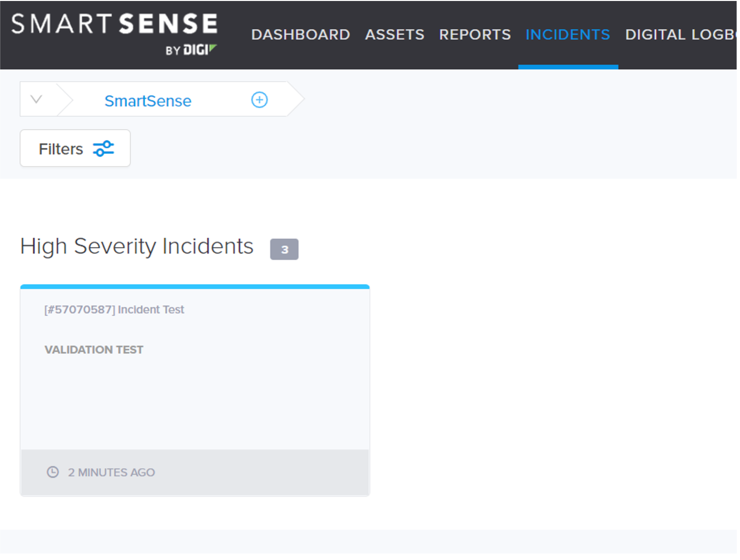Click the high severity count badge showing 3
740x560 pixels.
[284, 249]
